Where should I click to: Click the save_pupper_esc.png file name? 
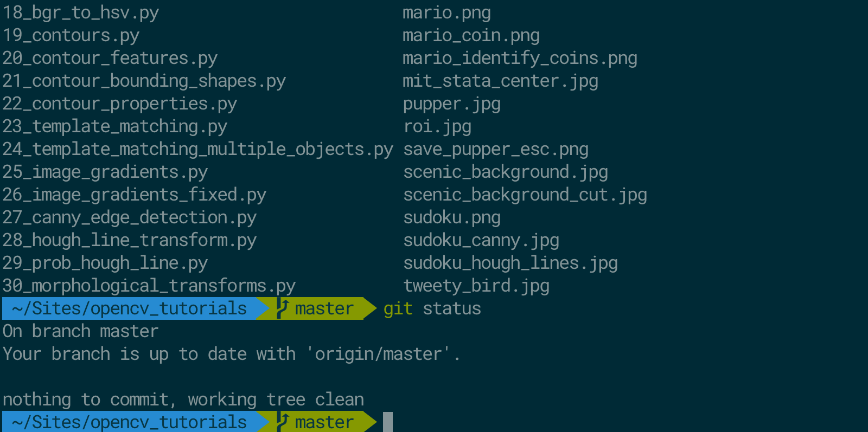[x=496, y=149]
